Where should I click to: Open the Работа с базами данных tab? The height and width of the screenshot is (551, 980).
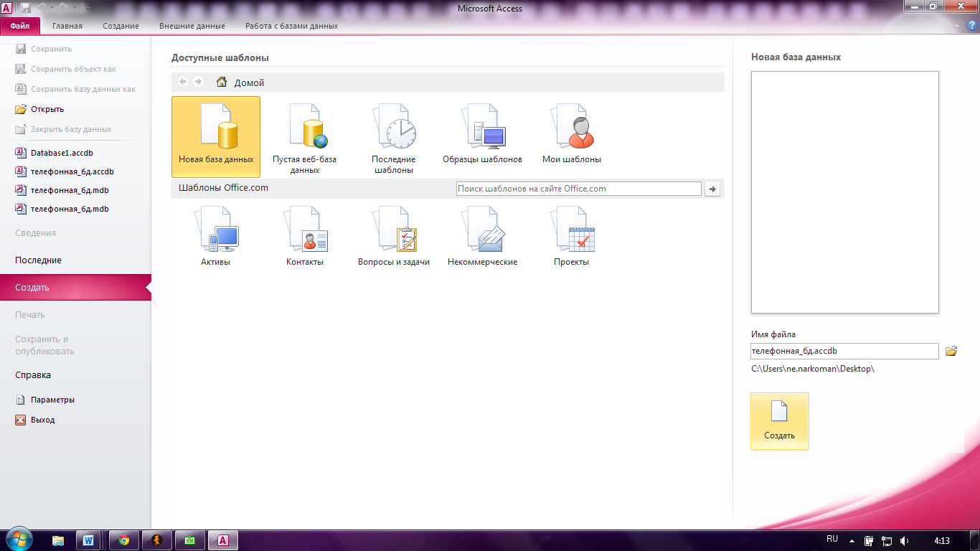click(291, 26)
